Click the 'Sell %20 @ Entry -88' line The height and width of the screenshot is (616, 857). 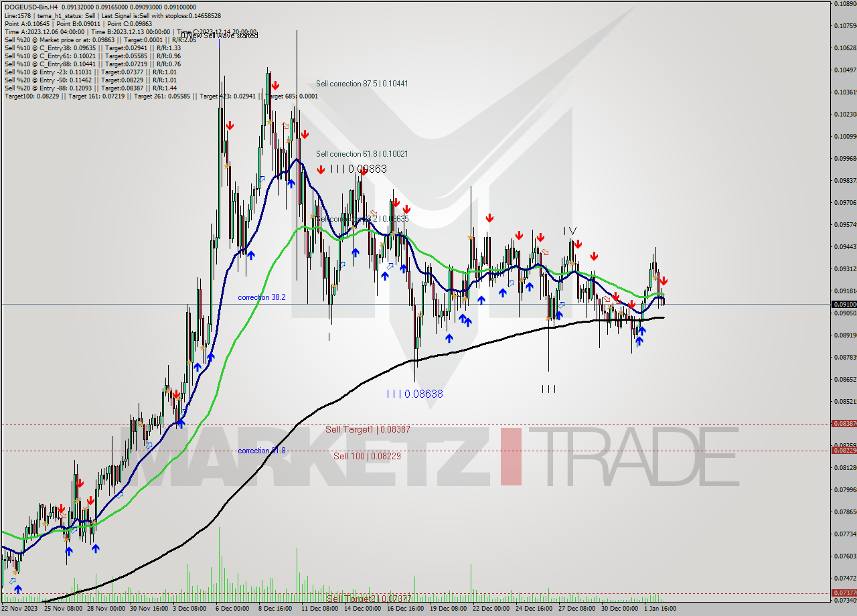(90, 88)
